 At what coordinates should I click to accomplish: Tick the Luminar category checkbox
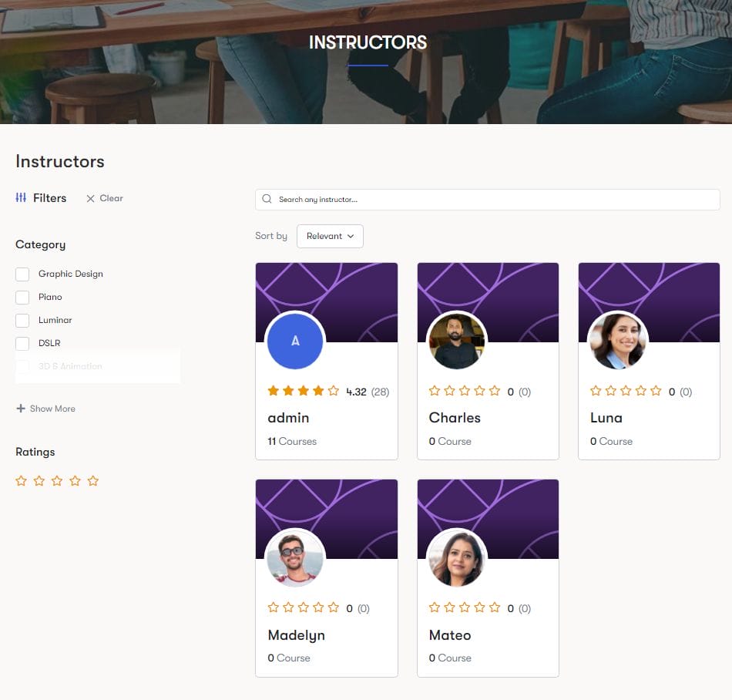click(22, 321)
